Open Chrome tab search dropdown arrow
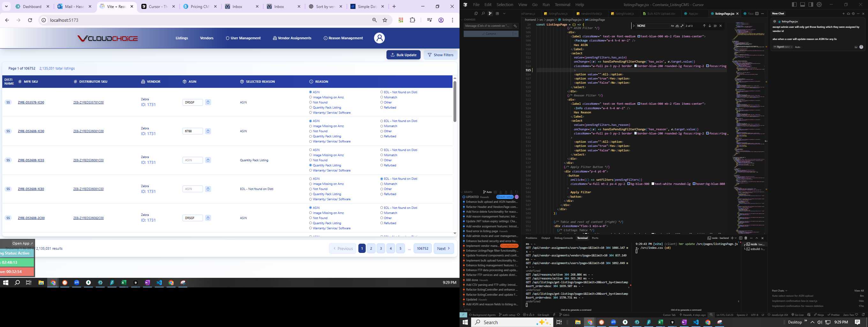The width and height of the screenshot is (868, 327). [x=6, y=6]
